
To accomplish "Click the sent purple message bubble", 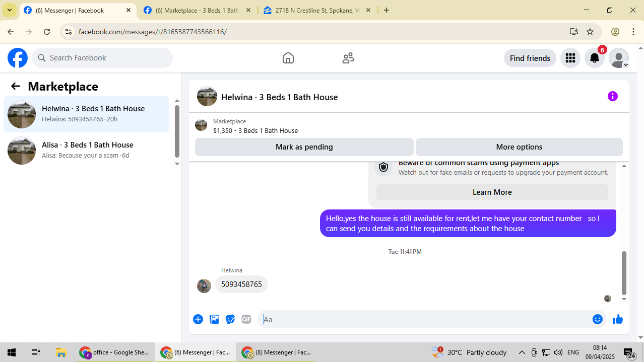I will 468,223.
